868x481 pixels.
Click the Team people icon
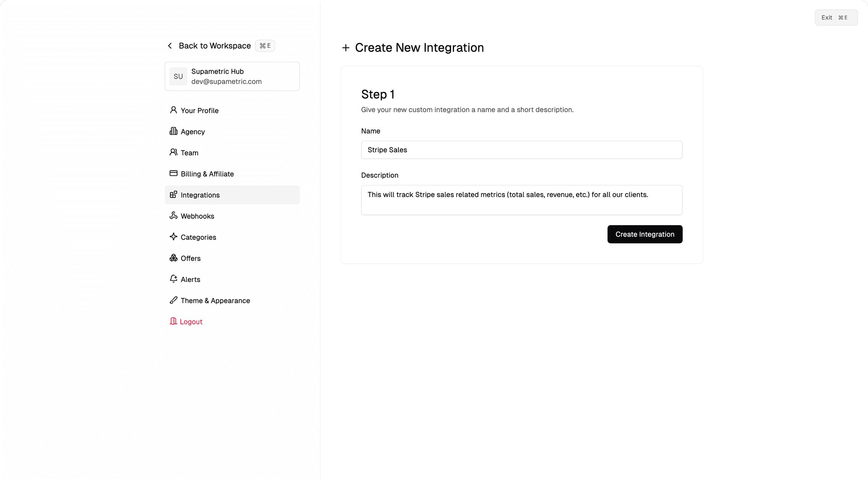tap(173, 152)
